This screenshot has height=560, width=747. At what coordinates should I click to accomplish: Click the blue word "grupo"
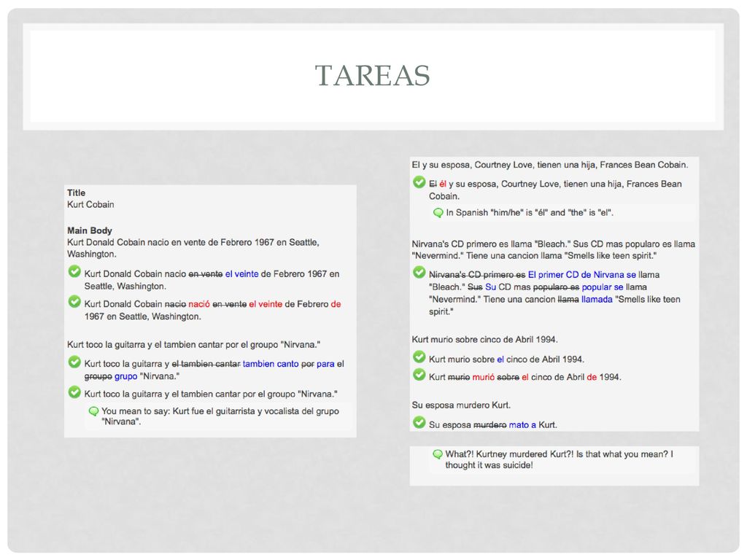[125, 377]
